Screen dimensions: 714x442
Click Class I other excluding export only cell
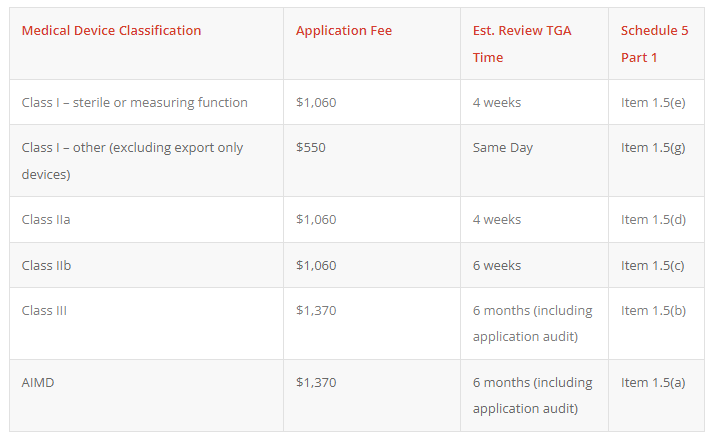tap(132, 161)
